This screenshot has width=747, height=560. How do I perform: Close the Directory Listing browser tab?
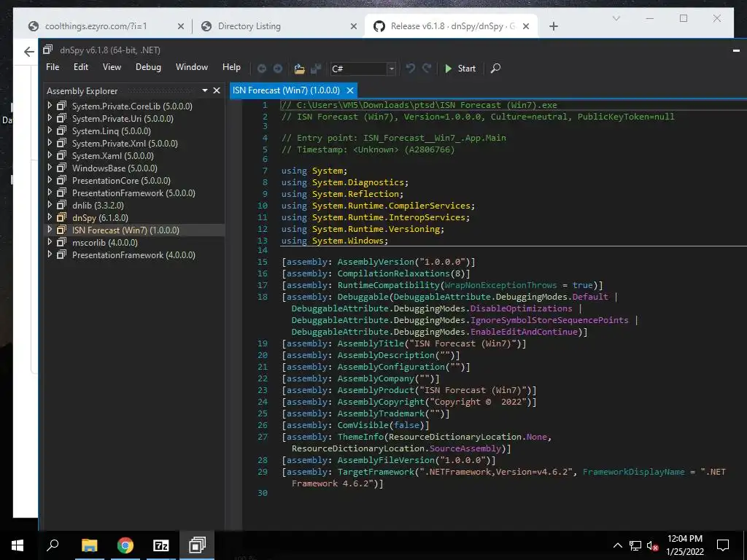click(354, 26)
